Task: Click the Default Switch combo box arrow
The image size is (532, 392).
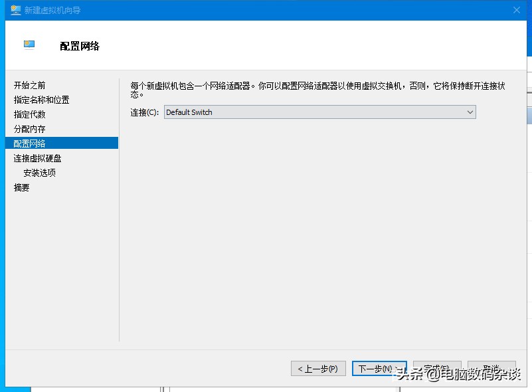Action: coord(471,112)
